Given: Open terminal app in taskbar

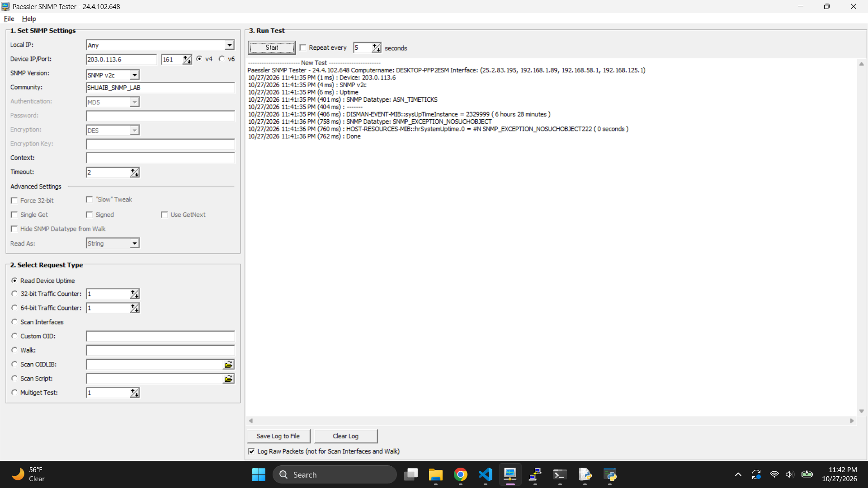Looking at the screenshot, I should pyautogui.click(x=560, y=474).
